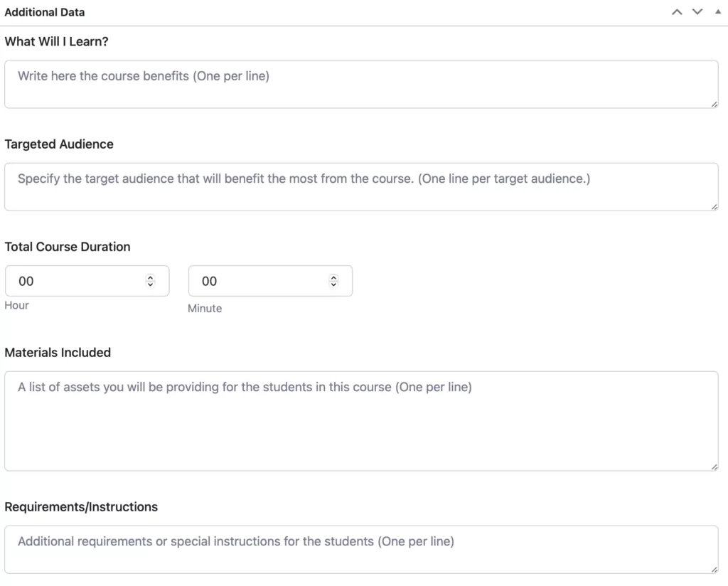
Task: Grab resize handle of Requirements/Instructions box
Action: 714,570
